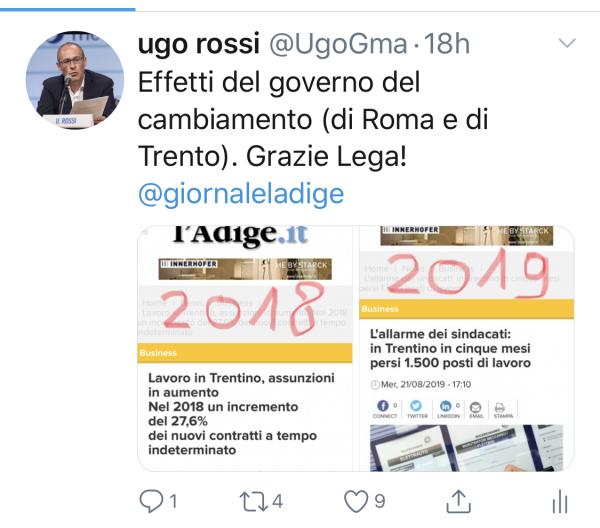View tweet analytics bar chart icon
The width and height of the screenshot is (600, 528).
(560, 501)
